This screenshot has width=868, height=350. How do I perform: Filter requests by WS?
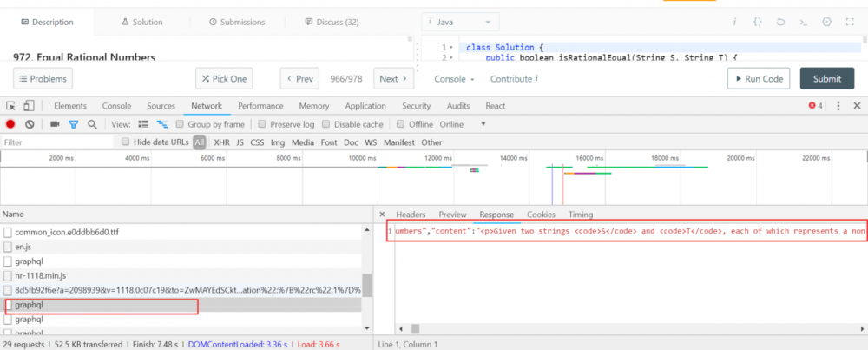371,142
